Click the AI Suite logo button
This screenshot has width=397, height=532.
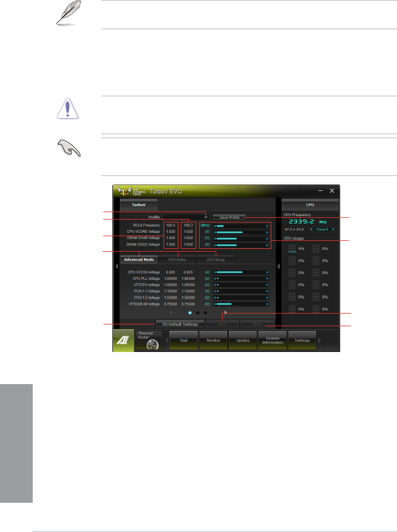pyautogui.click(x=123, y=341)
